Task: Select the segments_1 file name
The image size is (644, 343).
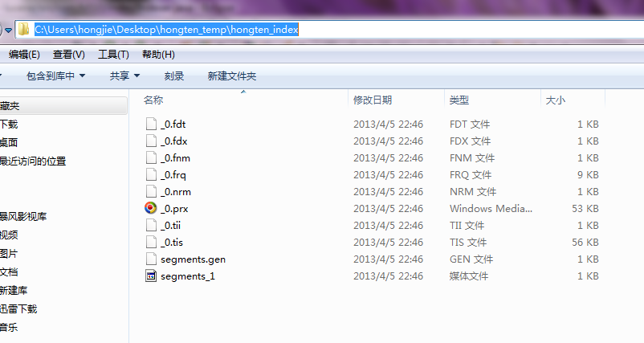Action: tap(188, 276)
